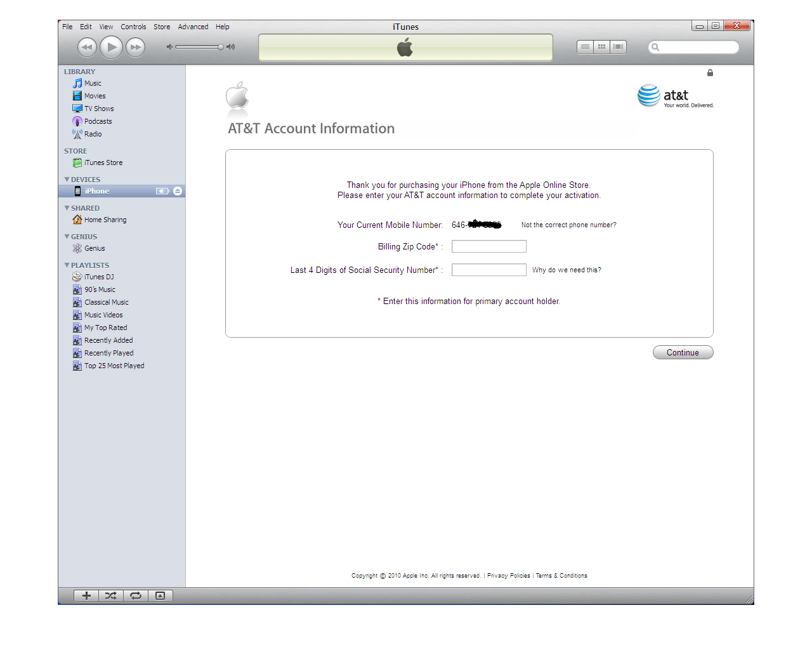The image size is (812, 650).
Task: Open the Store menu
Action: tap(162, 27)
